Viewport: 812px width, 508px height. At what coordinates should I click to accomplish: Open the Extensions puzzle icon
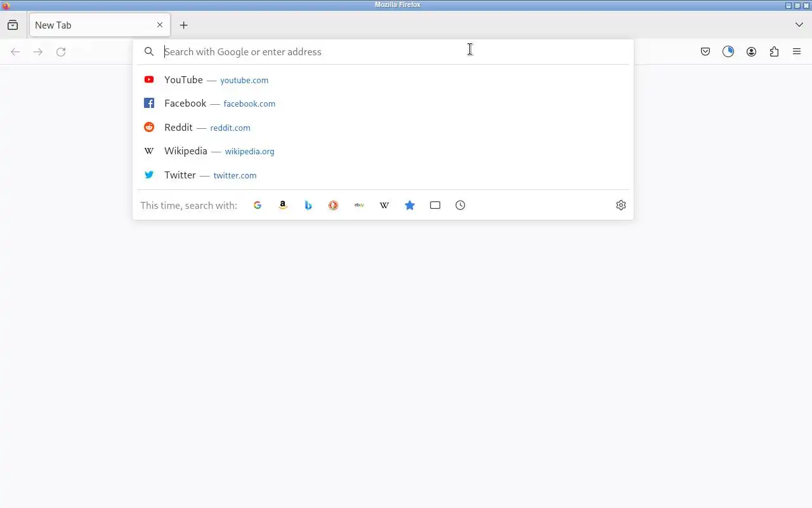(774, 52)
